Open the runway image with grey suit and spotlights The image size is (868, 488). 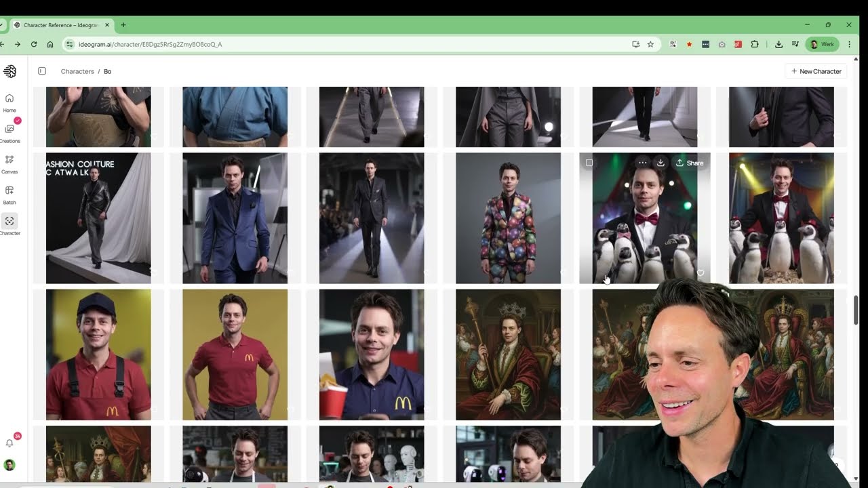372,218
